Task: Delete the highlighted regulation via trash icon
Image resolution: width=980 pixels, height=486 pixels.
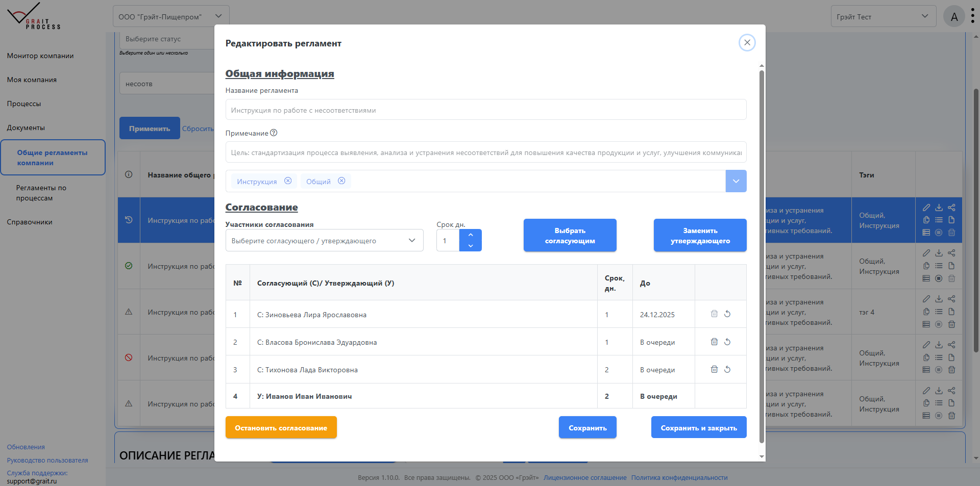Action: point(951,233)
